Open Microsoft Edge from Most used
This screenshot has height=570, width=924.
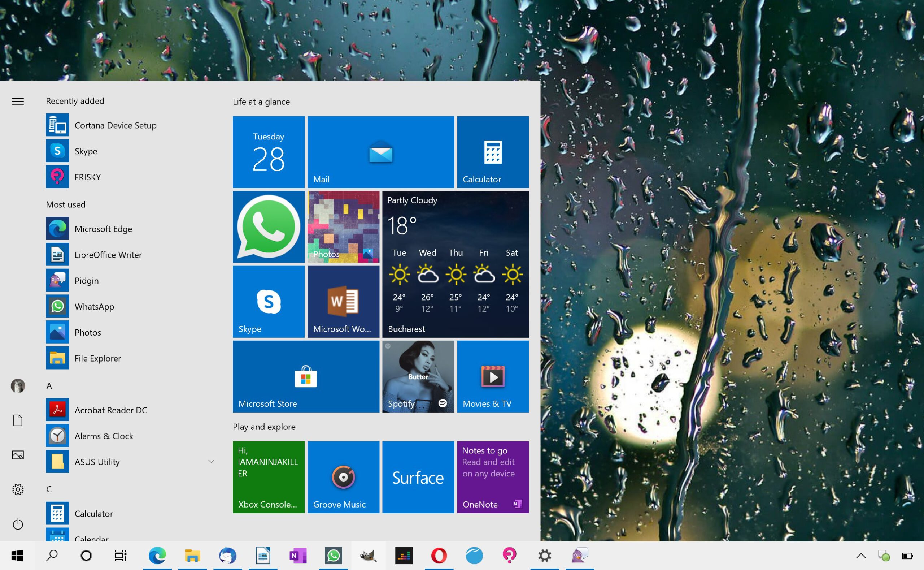coord(131,229)
